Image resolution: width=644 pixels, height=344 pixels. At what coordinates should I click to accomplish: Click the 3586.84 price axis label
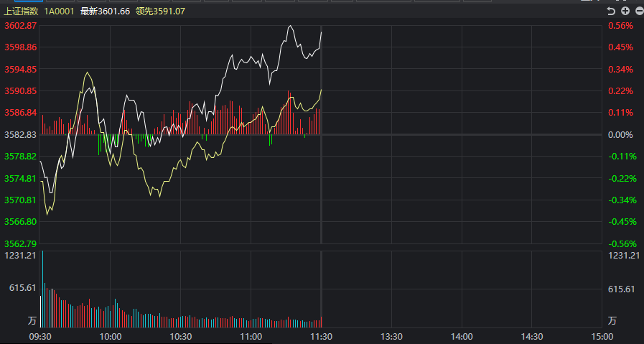[x=21, y=113]
